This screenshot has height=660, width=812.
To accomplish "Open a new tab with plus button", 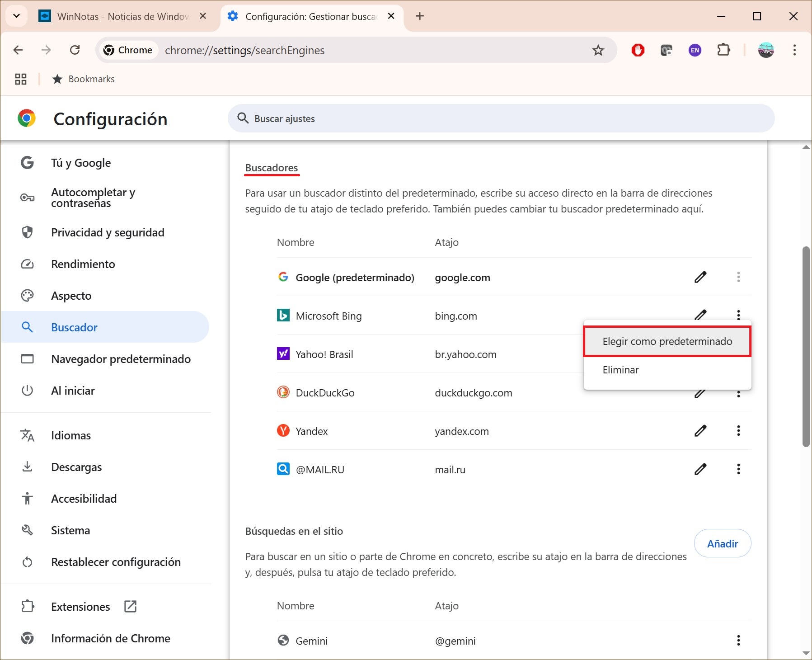I will pos(420,16).
